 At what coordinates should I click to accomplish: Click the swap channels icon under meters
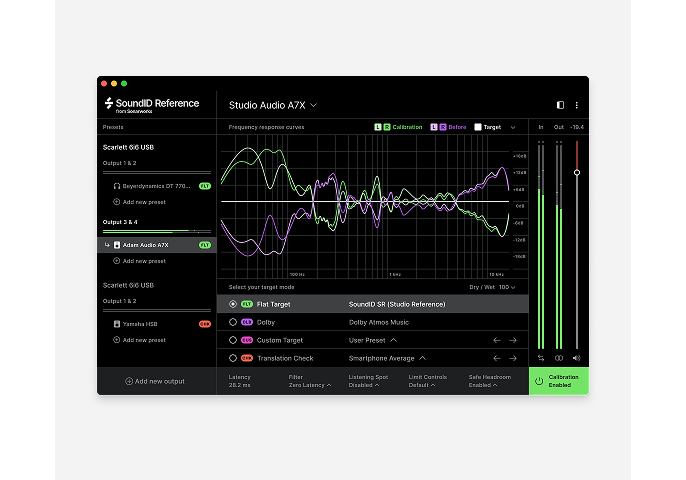tap(541, 358)
